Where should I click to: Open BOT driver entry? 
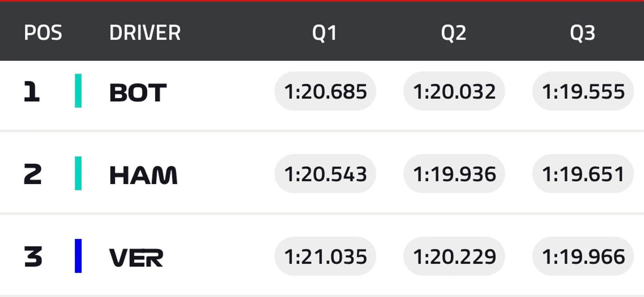(x=138, y=93)
